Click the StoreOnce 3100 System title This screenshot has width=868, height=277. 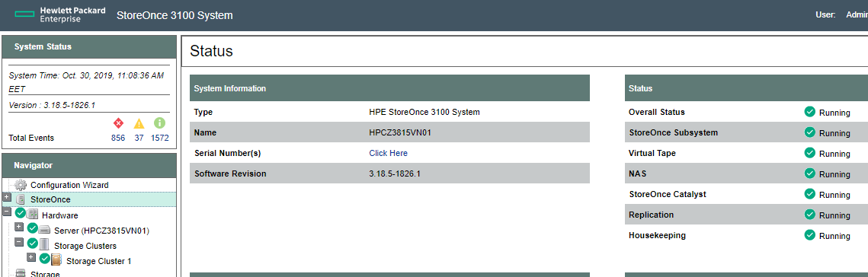[x=175, y=15]
